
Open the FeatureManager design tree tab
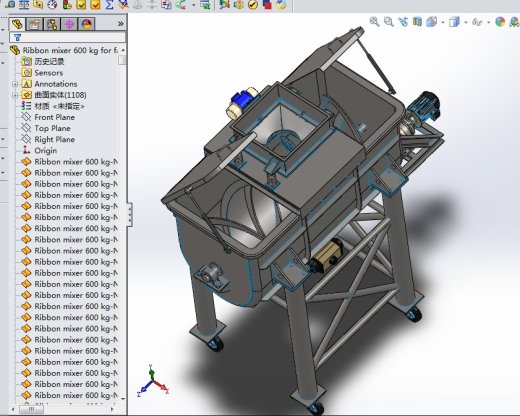click(x=17, y=24)
